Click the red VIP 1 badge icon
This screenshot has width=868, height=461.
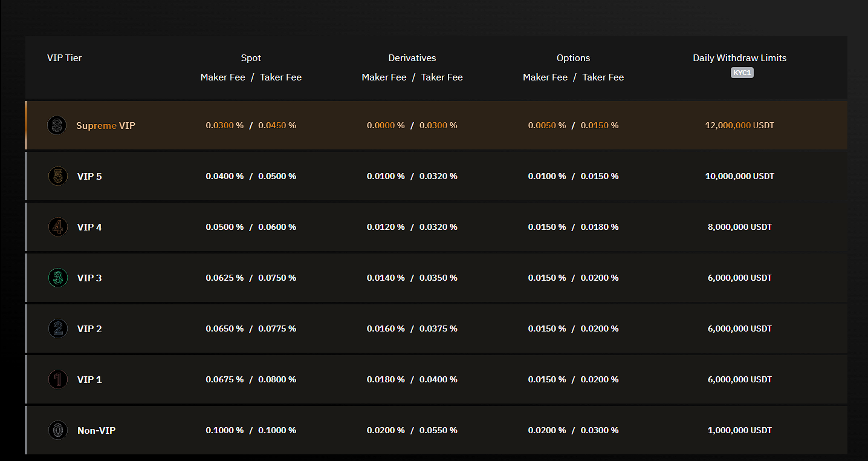click(x=57, y=380)
